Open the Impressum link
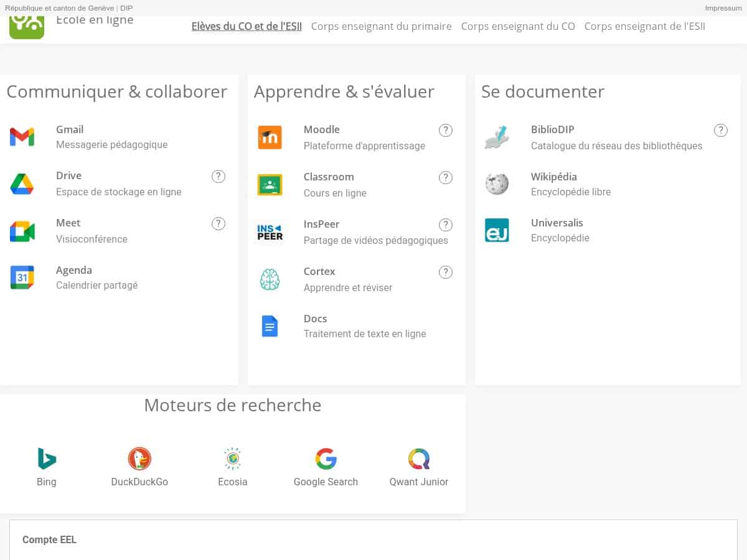The image size is (747, 560). click(723, 8)
